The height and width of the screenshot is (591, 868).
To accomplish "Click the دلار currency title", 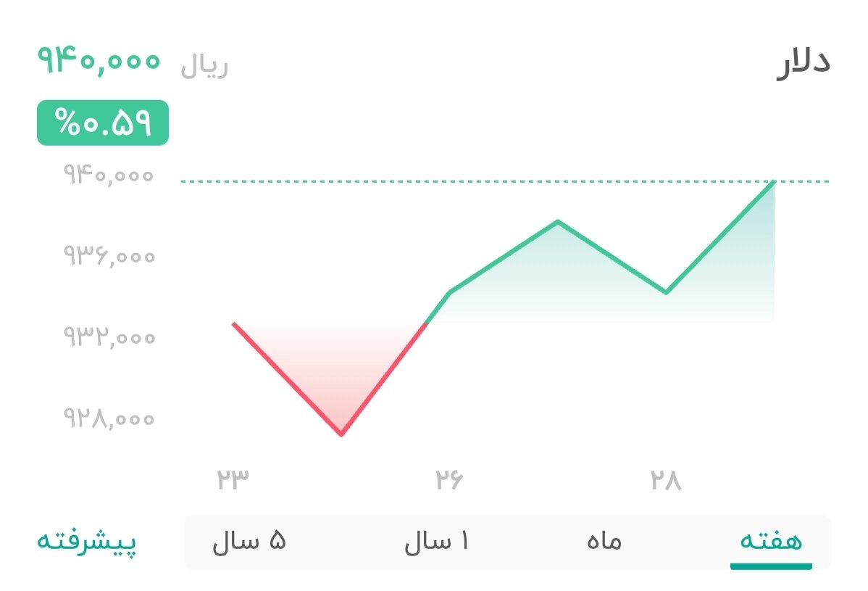I will (804, 62).
